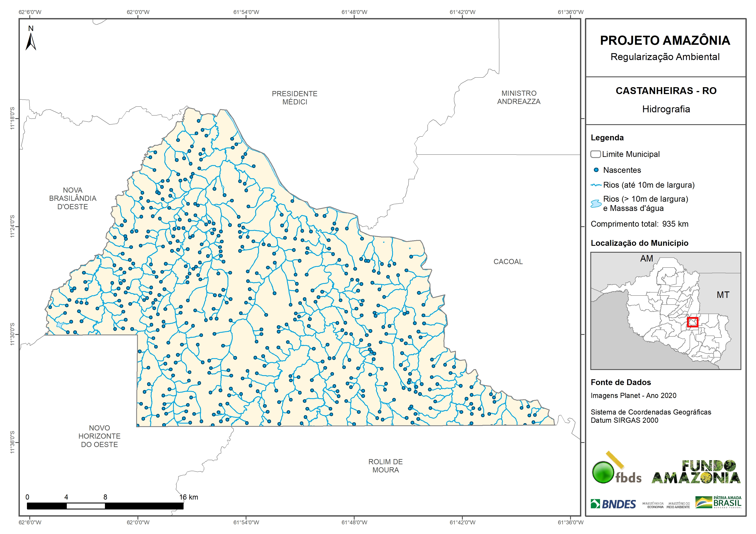Click the red square on locator map
This screenshot has height=534, width=756.
pyautogui.click(x=692, y=322)
